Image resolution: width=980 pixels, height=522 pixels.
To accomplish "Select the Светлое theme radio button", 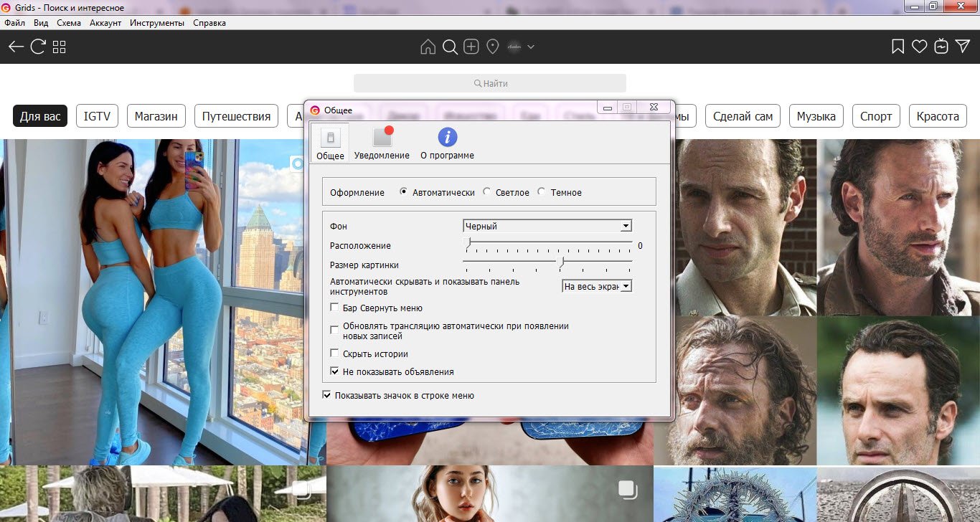I will (488, 192).
